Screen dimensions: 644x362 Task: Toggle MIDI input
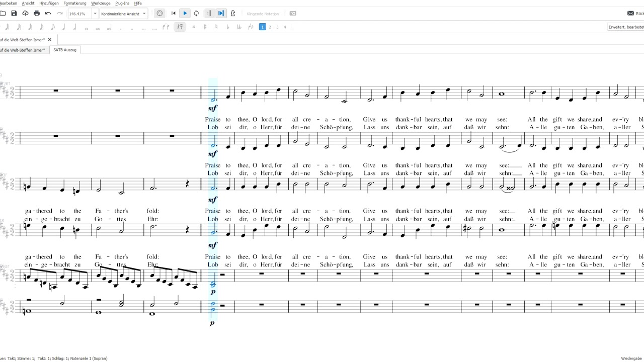[x=159, y=14]
